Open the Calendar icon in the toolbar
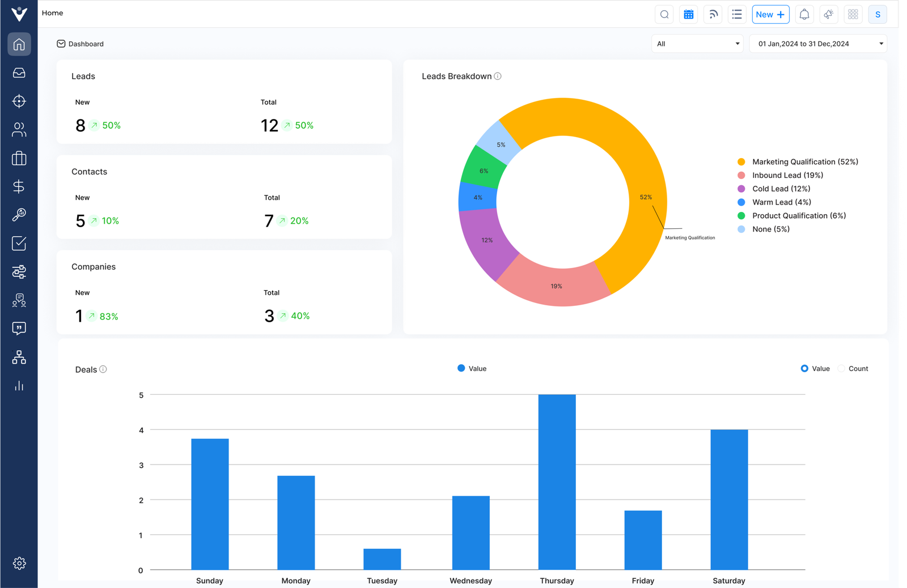Image resolution: width=907 pixels, height=588 pixels. [x=688, y=14]
